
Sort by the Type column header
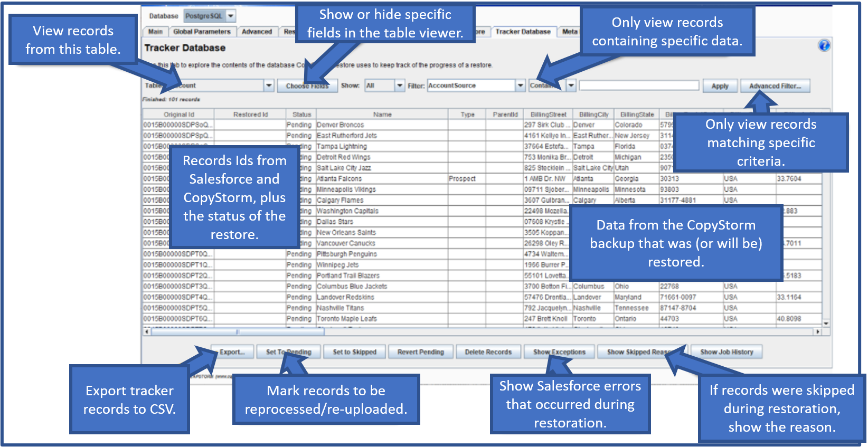[x=467, y=114]
